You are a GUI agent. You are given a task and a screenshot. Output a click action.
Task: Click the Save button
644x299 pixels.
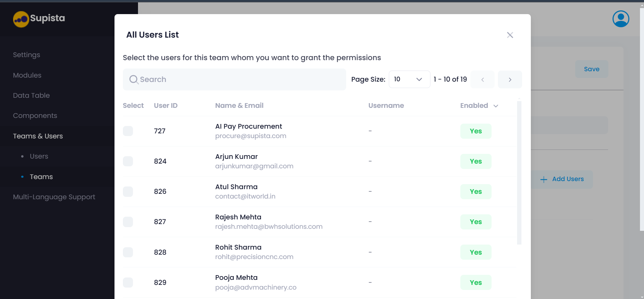(591, 69)
